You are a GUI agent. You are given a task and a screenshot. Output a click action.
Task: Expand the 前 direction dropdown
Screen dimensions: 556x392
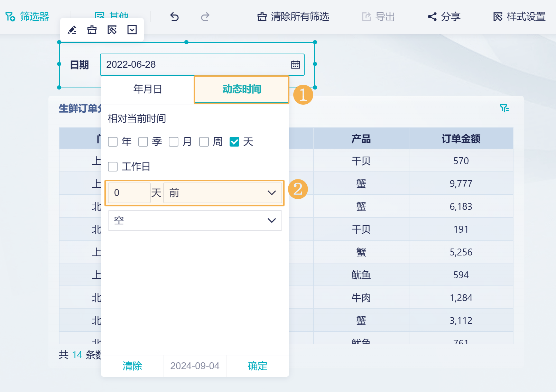(x=223, y=193)
